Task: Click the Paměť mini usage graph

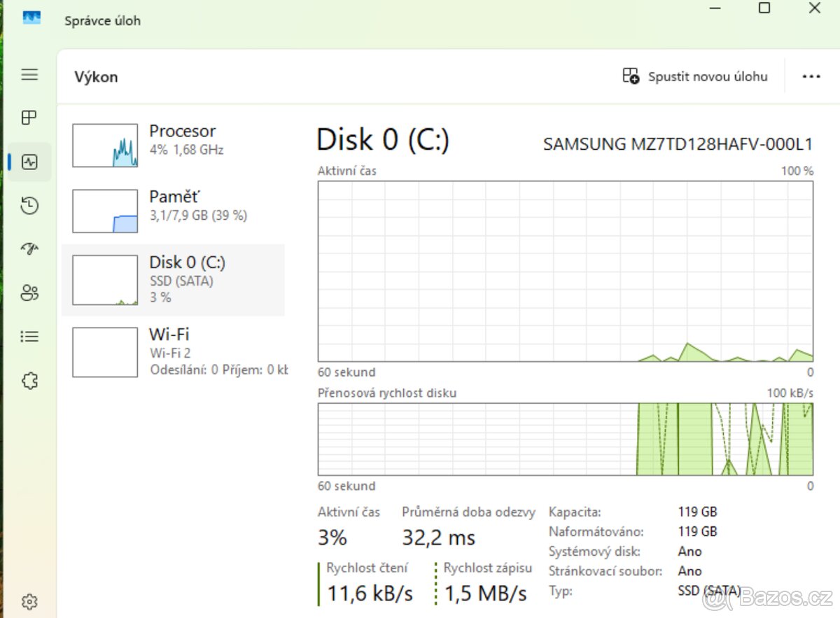Action: point(104,211)
